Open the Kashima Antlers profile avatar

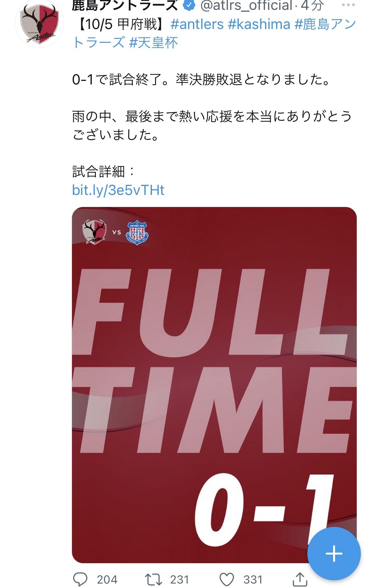tap(39, 24)
